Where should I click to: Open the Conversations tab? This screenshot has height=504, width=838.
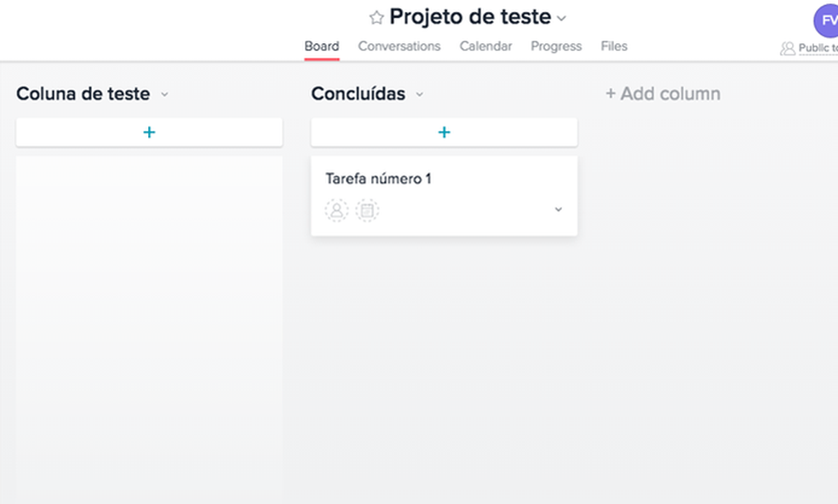[x=399, y=47]
